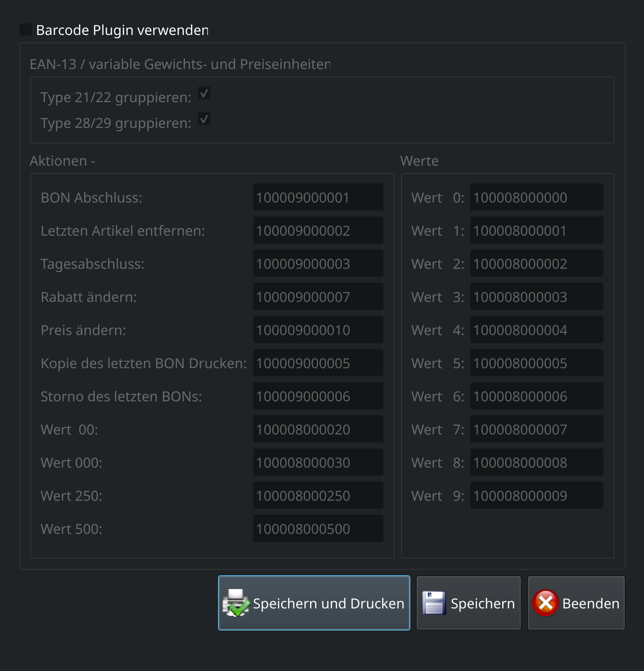Click the Speichern button
644x671 pixels.
click(469, 603)
